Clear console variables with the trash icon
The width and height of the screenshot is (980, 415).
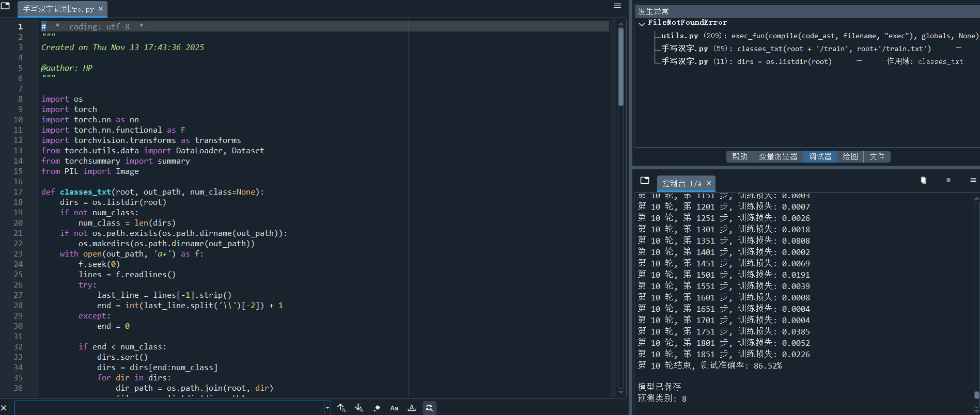pyautogui.click(x=924, y=180)
